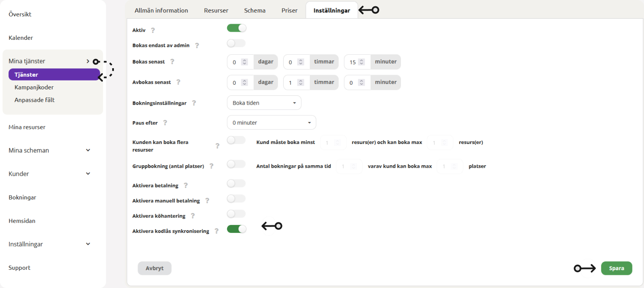
Task: Click question mark beside Bokas senast
Action: pos(172,61)
